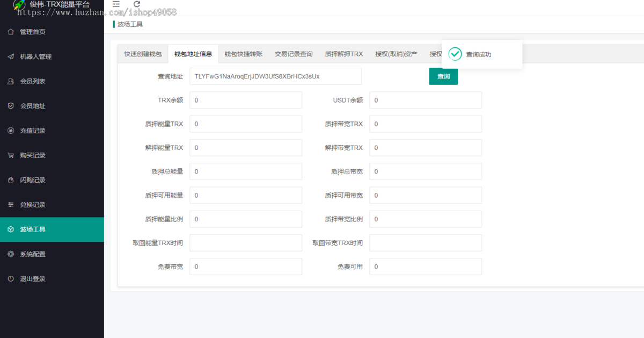Image resolution: width=644 pixels, height=338 pixels.
Task: Collapse the sidebar with the menu icon
Action: [x=116, y=4]
